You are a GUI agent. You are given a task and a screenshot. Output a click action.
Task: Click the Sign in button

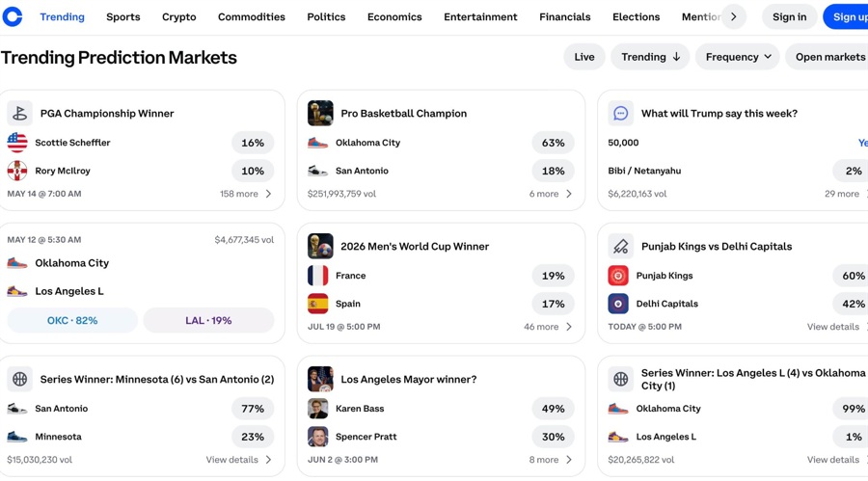pos(789,16)
